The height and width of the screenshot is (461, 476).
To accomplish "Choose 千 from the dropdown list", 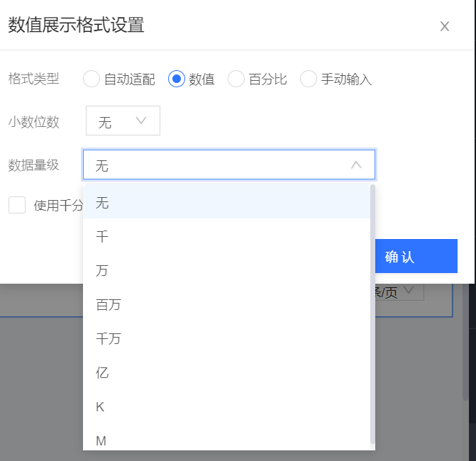I will click(x=102, y=237).
